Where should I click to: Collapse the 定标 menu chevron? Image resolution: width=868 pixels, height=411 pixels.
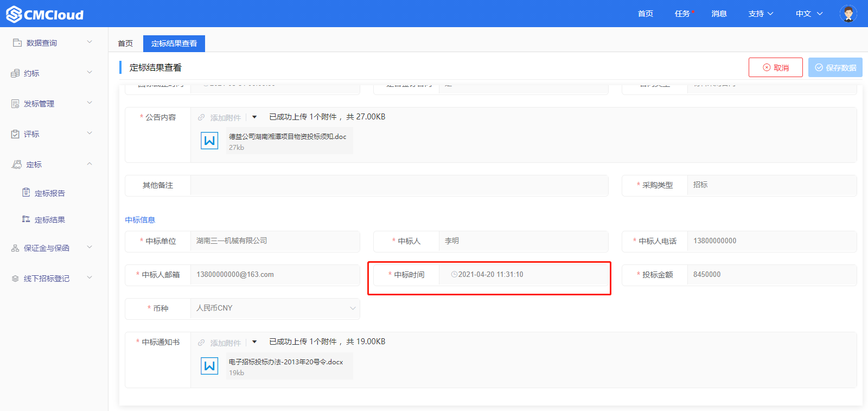tap(90, 163)
